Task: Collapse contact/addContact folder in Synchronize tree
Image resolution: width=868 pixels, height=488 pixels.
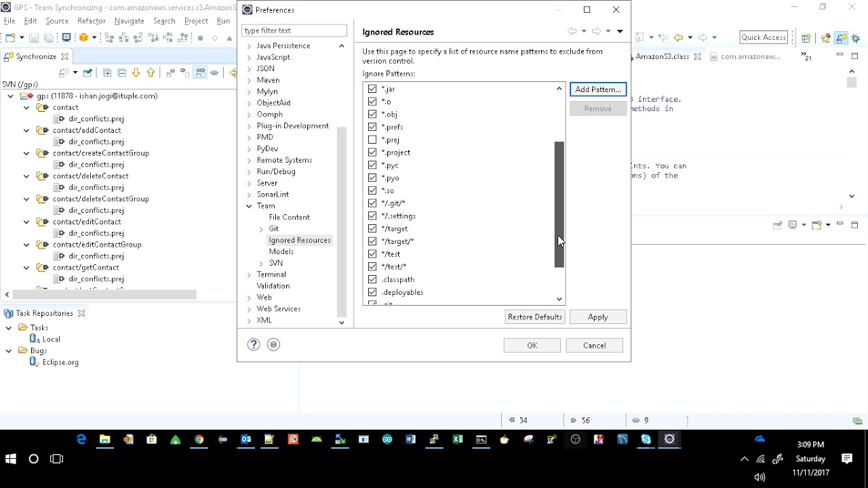Action: click(26, 130)
